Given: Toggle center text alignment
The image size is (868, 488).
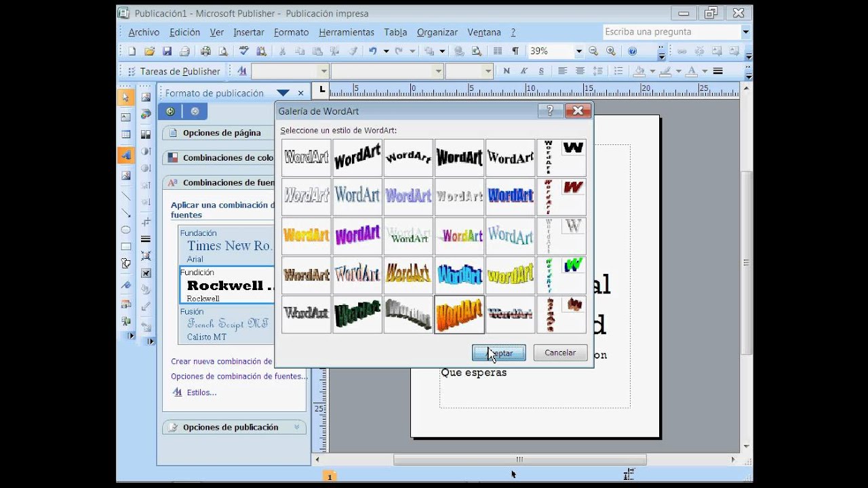Looking at the screenshot, I should [x=580, y=70].
